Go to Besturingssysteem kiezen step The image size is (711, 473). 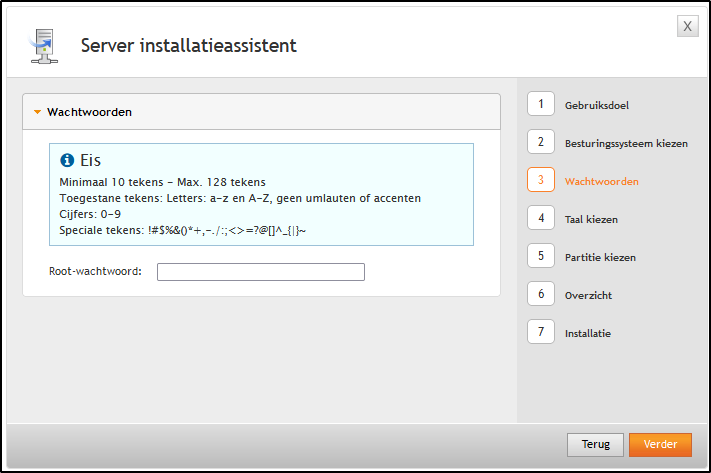(x=626, y=144)
